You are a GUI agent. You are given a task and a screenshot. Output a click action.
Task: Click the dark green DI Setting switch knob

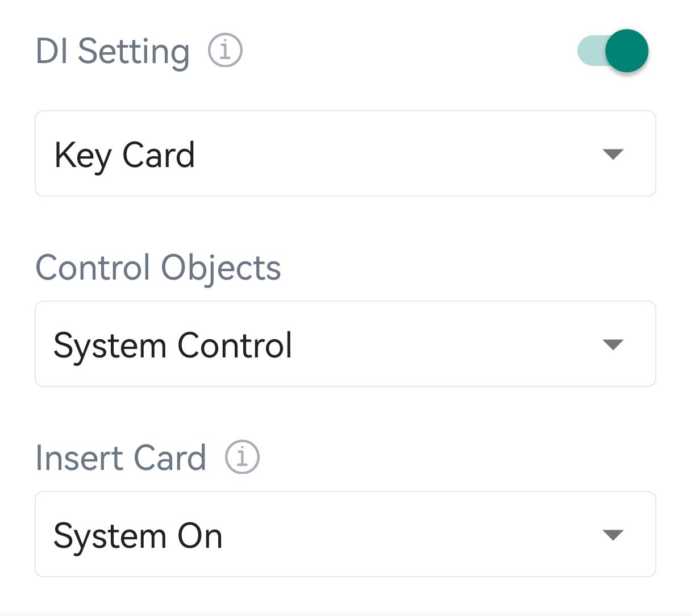coord(626,51)
